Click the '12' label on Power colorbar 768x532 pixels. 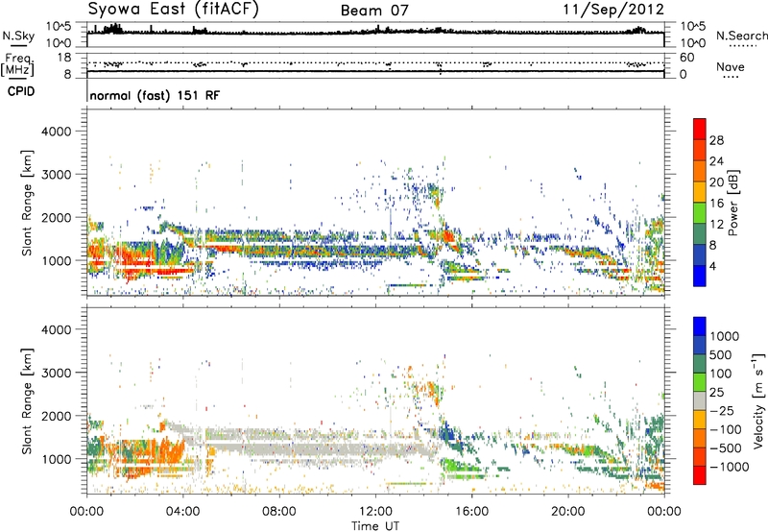coord(716,225)
